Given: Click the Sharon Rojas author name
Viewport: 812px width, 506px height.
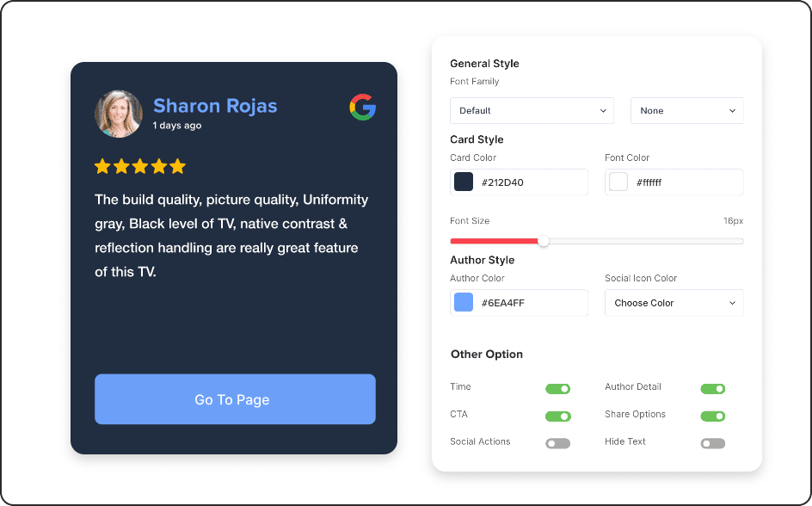Looking at the screenshot, I should tap(215, 106).
